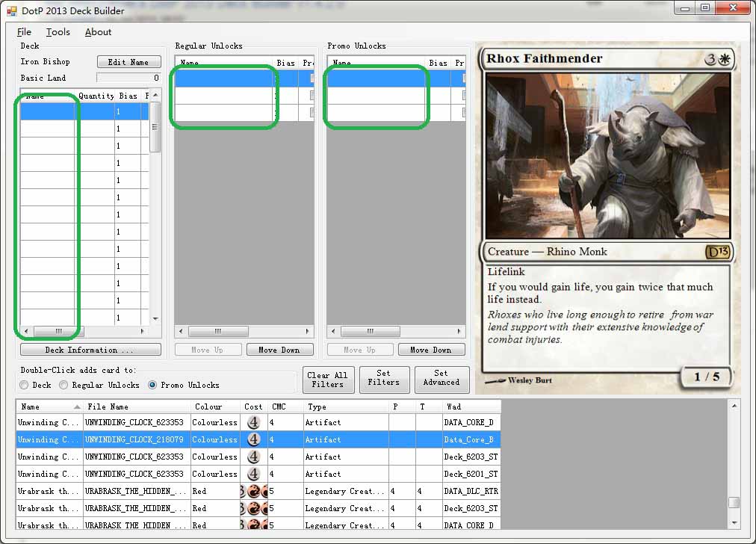Click the cost icon in the Deck_6201_ST Unwinding Clock row
This screenshot has width=756, height=544.
point(254,474)
